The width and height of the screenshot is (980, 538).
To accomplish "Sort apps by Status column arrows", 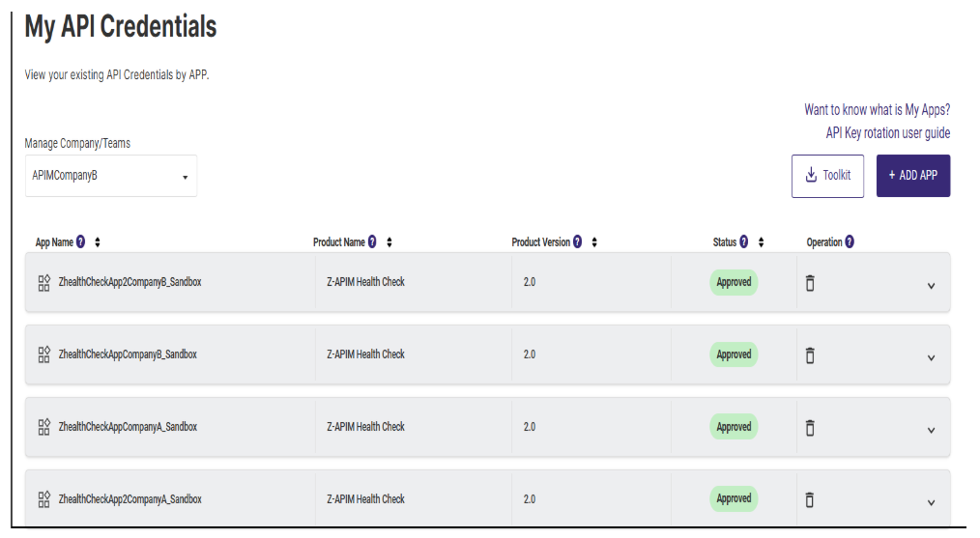I will pos(761,241).
